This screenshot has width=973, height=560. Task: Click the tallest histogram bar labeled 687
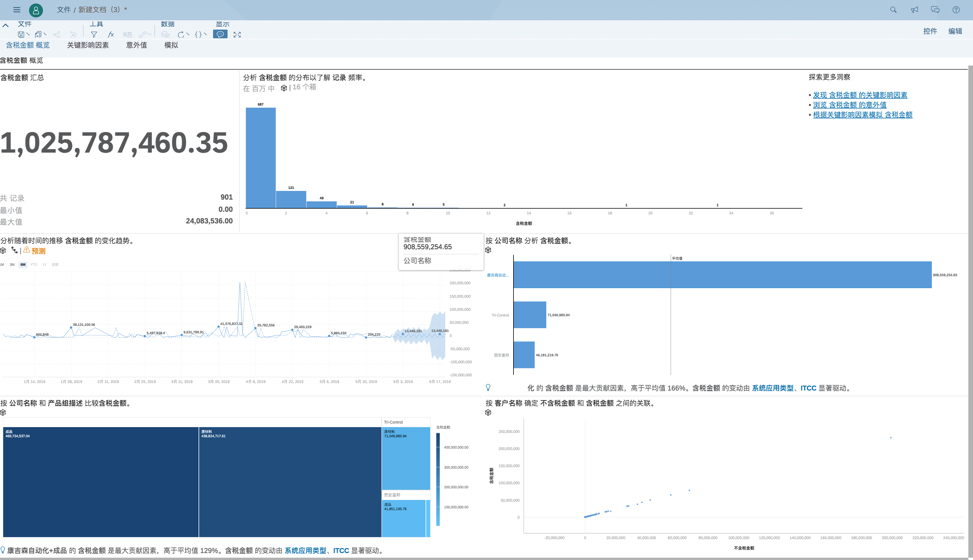(x=260, y=158)
